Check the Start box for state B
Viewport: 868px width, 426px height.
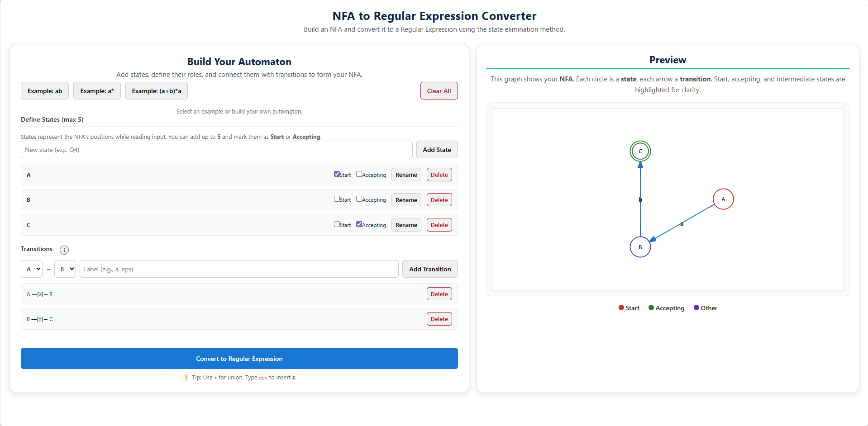(x=337, y=199)
